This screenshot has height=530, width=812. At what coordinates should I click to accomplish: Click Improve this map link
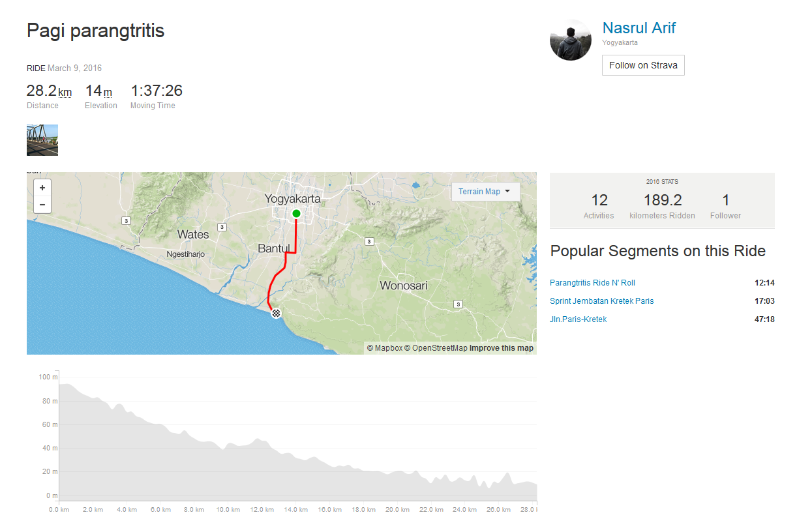coord(502,348)
